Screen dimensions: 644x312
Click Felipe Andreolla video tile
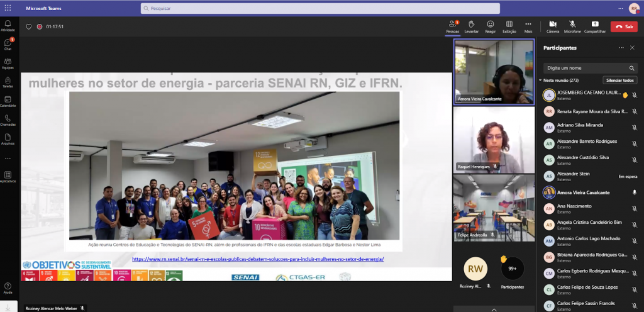(494, 208)
